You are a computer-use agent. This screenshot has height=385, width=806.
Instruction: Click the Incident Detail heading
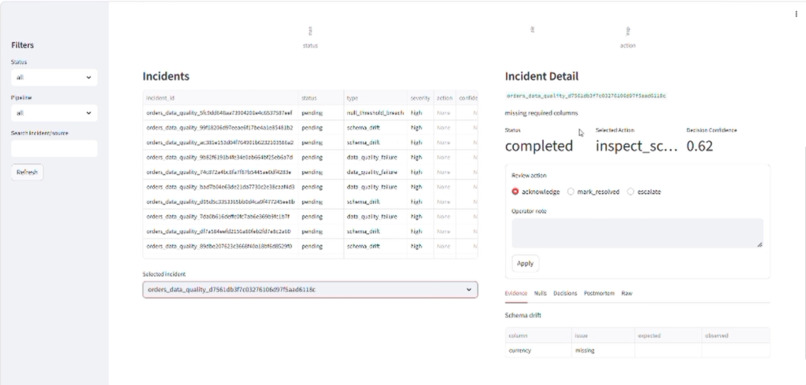coord(542,77)
